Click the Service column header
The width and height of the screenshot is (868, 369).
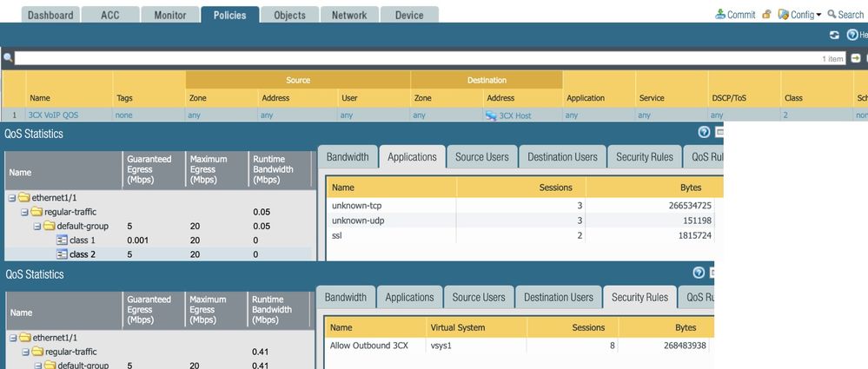(x=652, y=98)
